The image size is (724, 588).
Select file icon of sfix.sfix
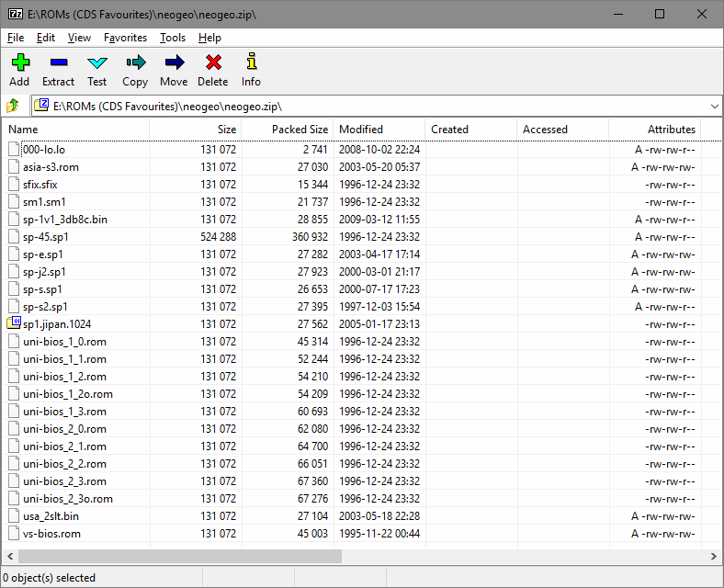[x=14, y=184]
